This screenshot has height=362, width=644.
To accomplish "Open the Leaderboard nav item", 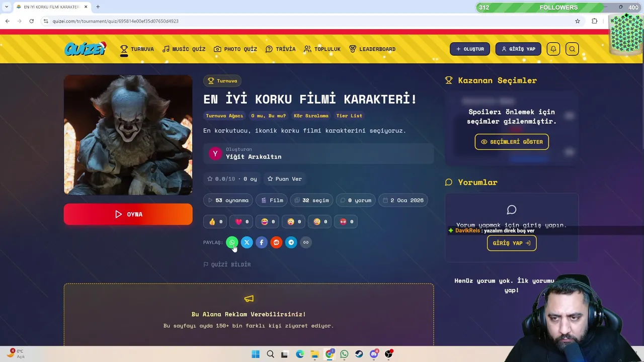I will click(x=372, y=49).
